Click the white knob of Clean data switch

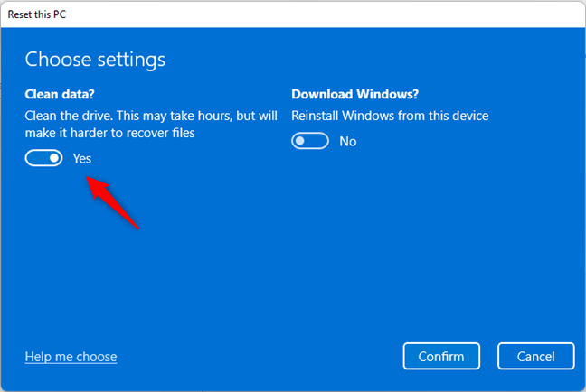[x=54, y=158]
